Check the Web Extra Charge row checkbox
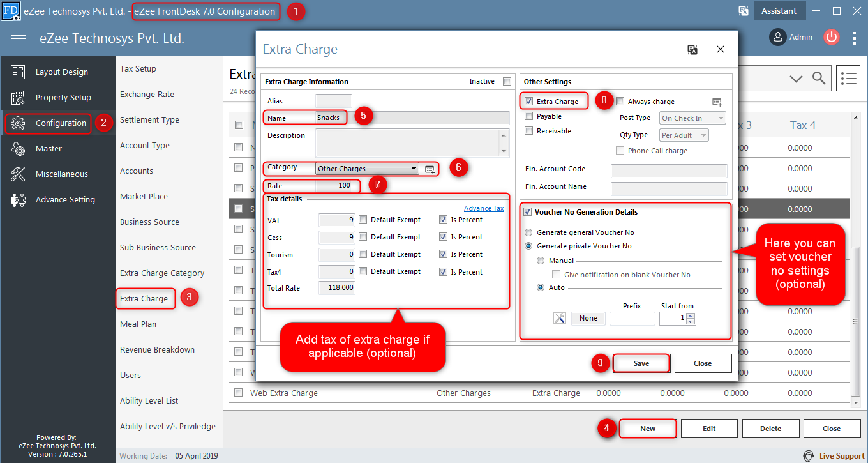This screenshot has width=868, height=463. 239,393
